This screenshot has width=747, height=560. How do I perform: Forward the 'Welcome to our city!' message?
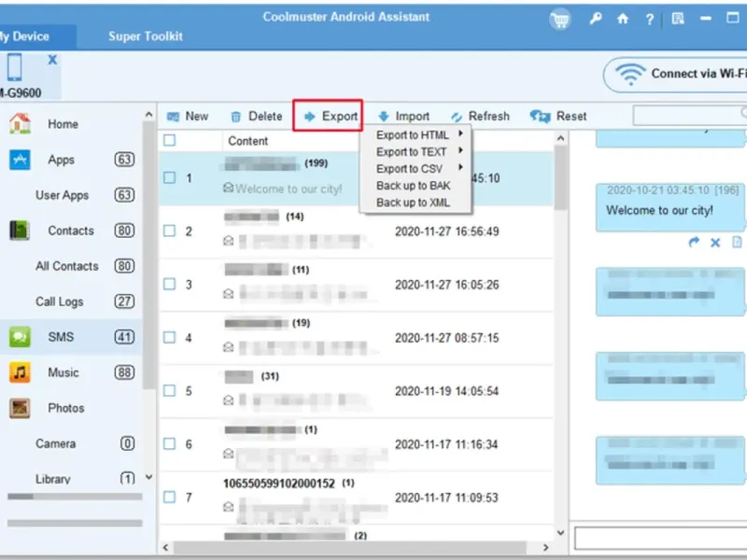click(x=694, y=243)
